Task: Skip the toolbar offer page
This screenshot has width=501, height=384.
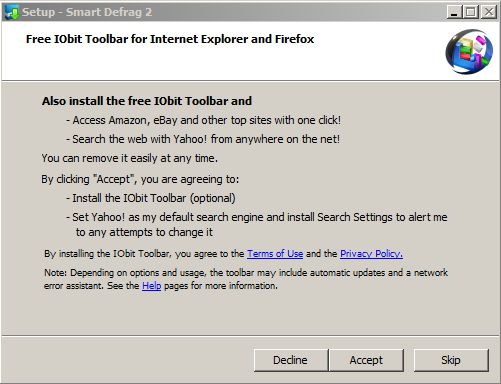Action: [x=451, y=360]
